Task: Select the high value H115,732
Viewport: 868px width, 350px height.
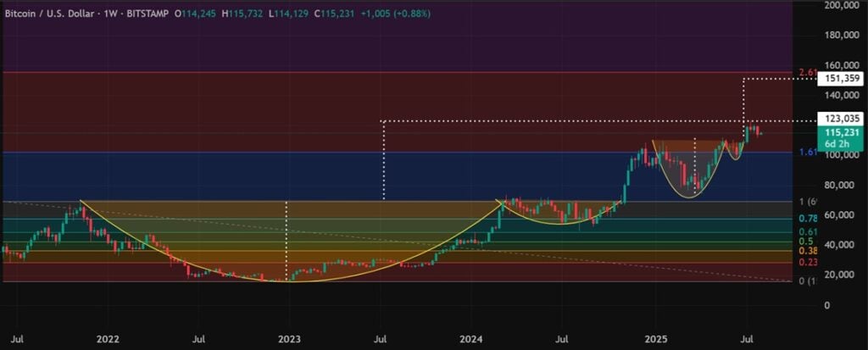Action: [242, 14]
